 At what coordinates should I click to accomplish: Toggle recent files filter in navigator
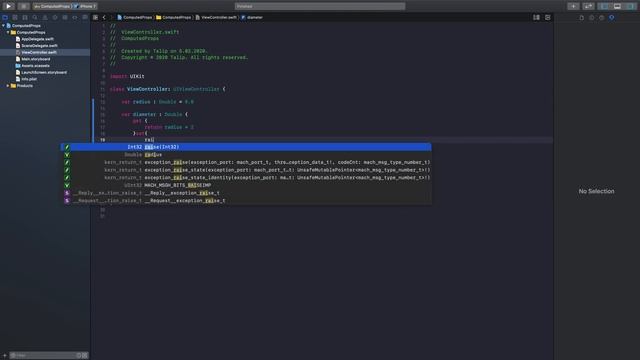(79, 356)
